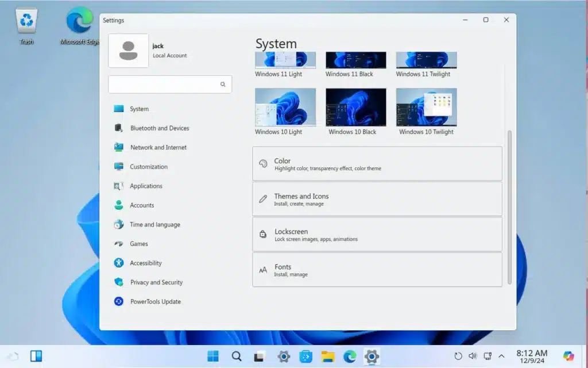Click the search magnifier in Settings
The image size is (588, 368).
pos(223,84)
